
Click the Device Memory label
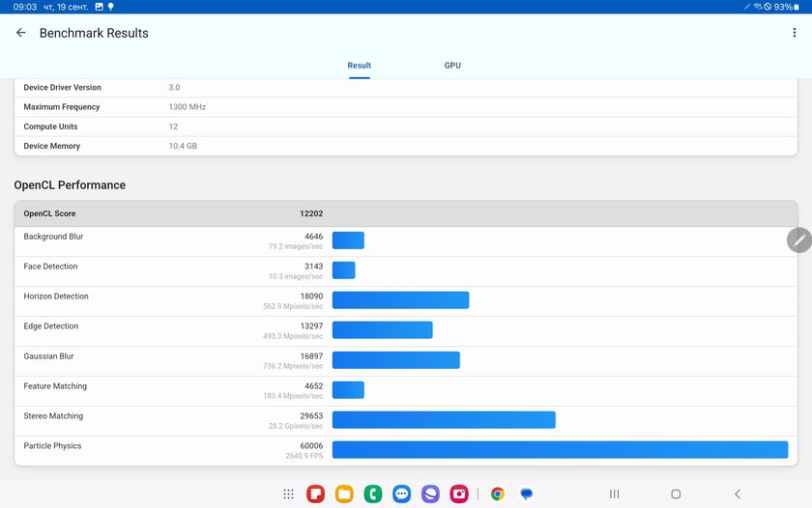[52, 147]
